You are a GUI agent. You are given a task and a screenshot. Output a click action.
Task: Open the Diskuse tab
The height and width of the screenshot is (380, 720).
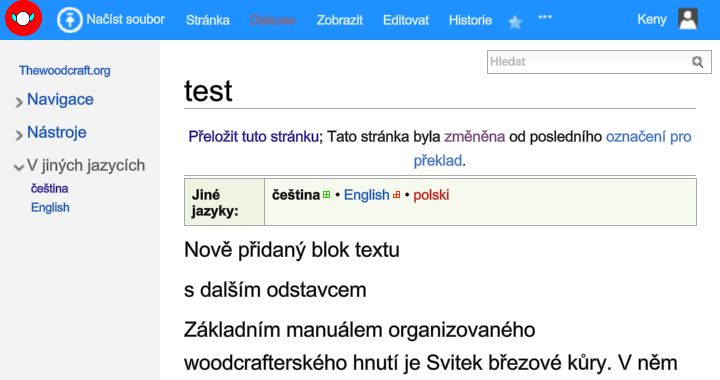(x=272, y=20)
